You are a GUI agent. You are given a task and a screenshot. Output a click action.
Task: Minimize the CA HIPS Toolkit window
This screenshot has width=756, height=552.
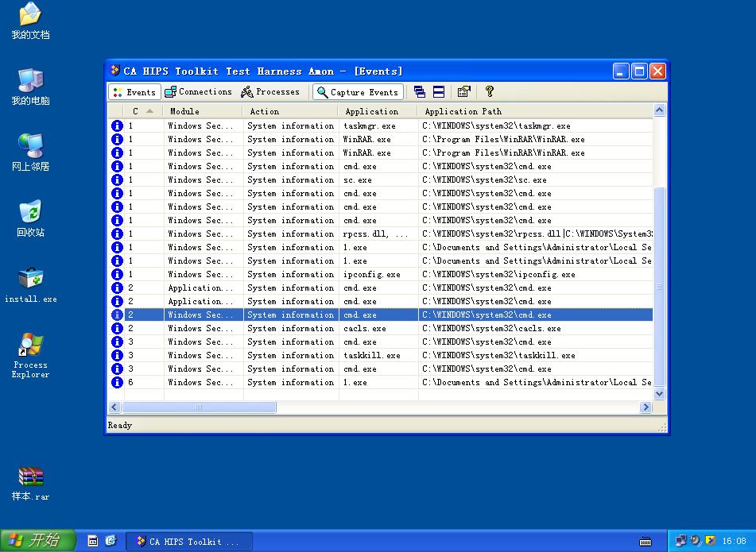point(621,71)
